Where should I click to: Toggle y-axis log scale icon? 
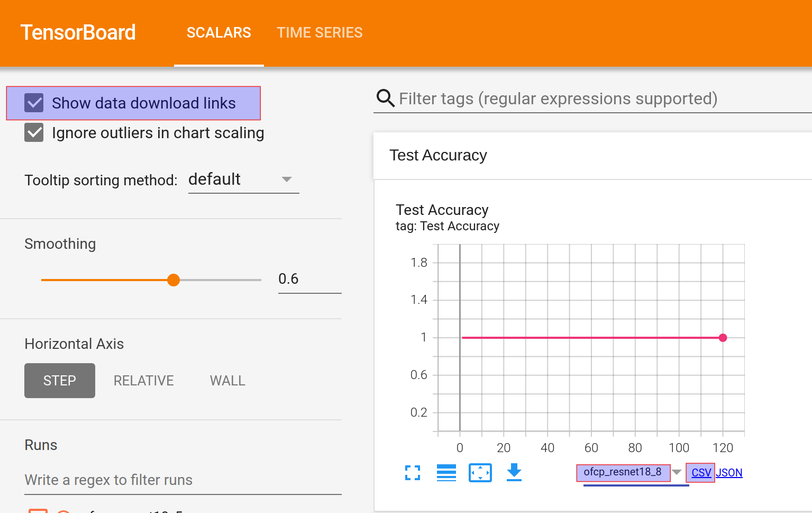[446, 473]
